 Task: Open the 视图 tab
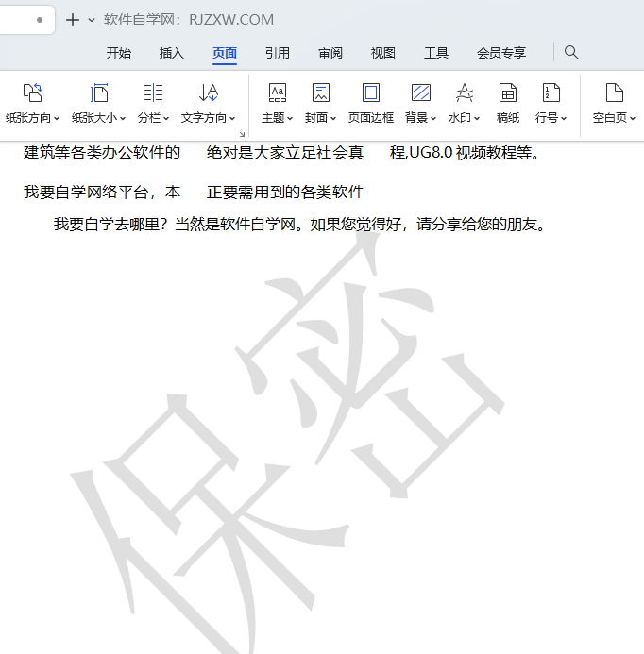click(x=383, y=53)
